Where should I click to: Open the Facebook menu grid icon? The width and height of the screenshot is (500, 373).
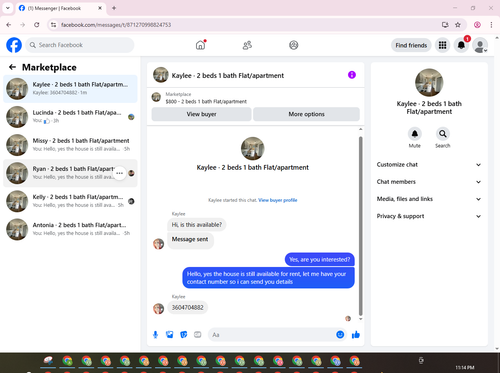[442, 45]
